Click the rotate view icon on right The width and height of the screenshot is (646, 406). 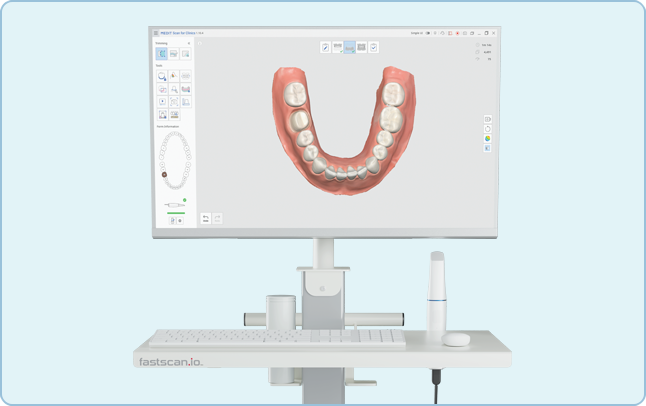tap(487, 128)
